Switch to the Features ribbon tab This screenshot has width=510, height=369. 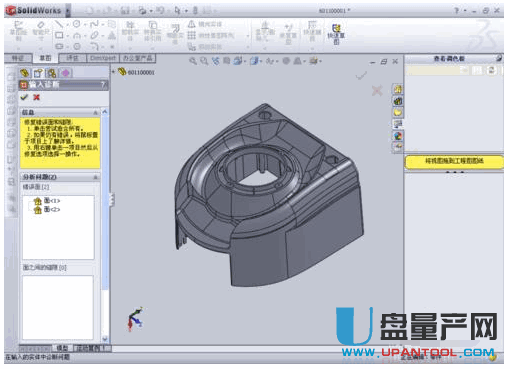(18, 58)
